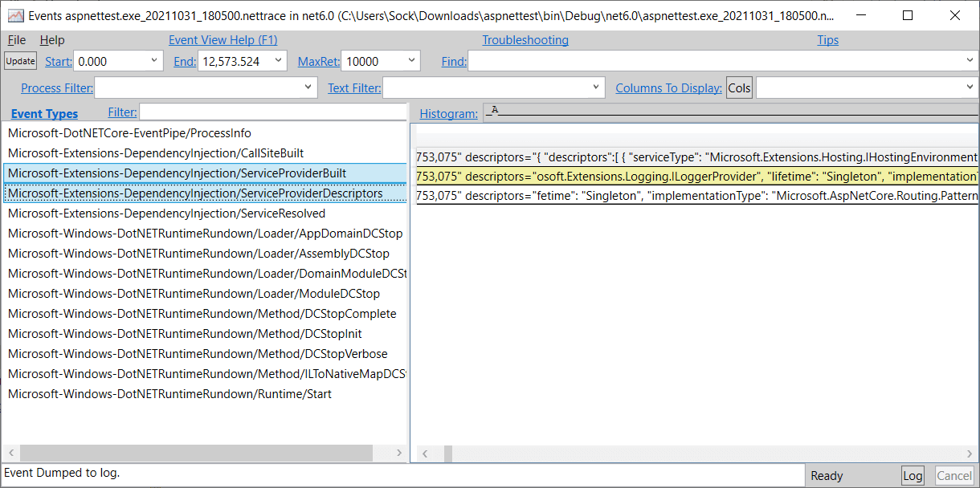Image resolution: width=980 pixels, height=488 pixels.
Task: Click Columns To Display link
Action: point(668,88)
